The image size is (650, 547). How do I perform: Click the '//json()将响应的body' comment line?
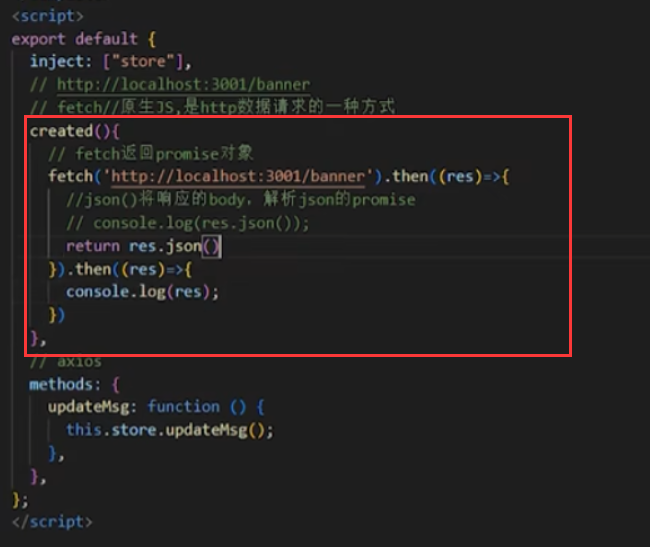pos(241,200)
